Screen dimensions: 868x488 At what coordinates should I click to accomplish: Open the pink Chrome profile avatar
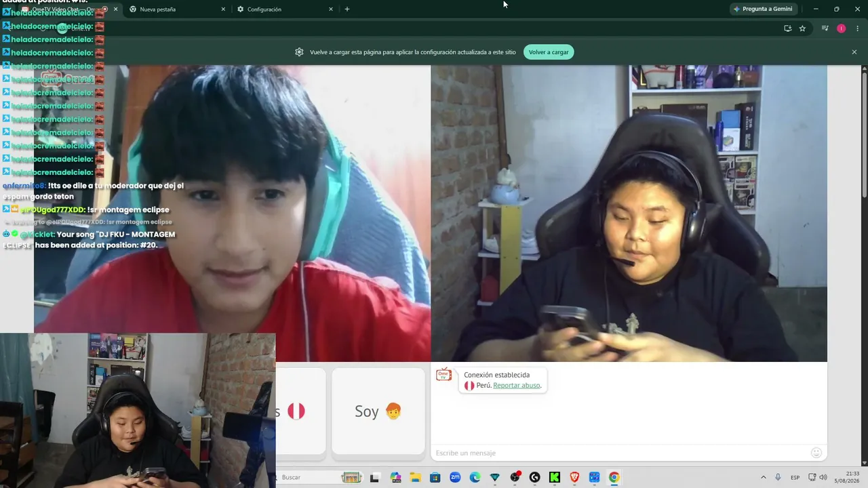(x=841, y=28)
